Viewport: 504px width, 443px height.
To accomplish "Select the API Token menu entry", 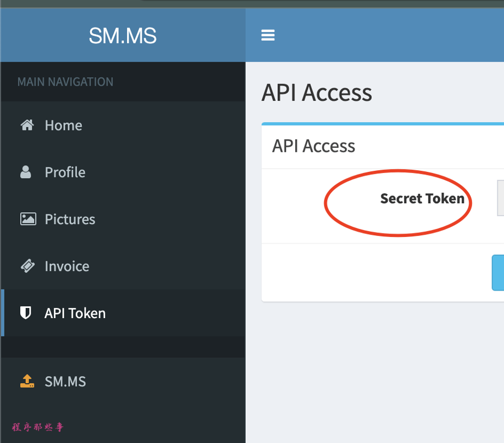I will (75, 314).
